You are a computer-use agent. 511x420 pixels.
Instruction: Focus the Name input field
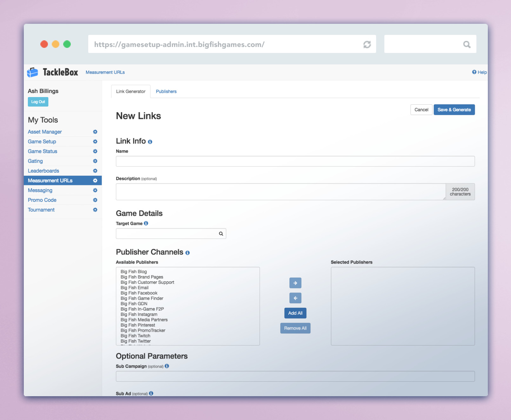(295, 161)
